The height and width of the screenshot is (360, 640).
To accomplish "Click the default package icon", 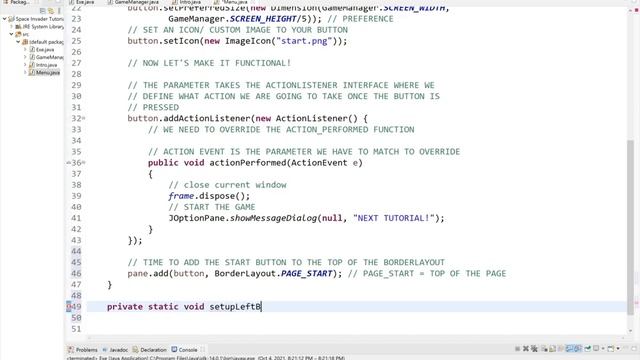I will coord(25,42).
